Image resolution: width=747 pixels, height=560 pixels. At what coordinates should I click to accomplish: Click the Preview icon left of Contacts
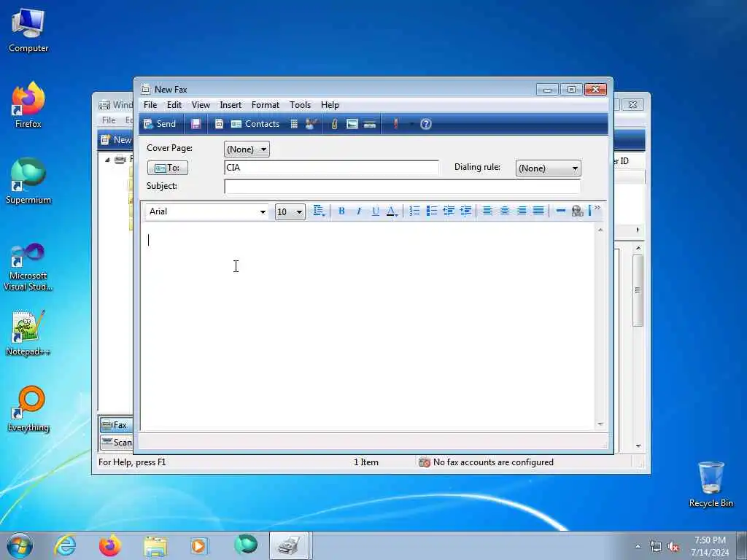[x=219, y=124]
